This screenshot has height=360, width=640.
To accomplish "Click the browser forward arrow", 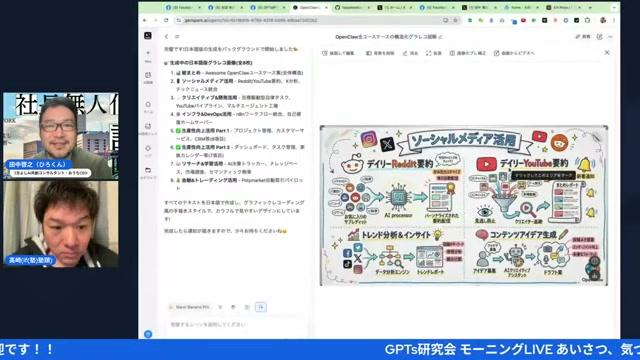I will coord(156,20).
